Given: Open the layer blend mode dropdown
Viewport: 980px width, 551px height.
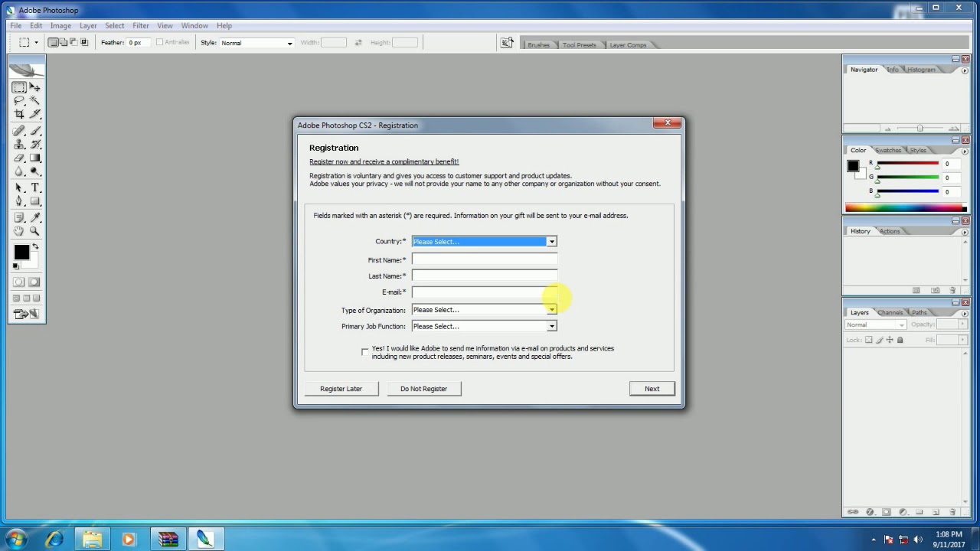Looking at the screenshot, I should 876,324.
